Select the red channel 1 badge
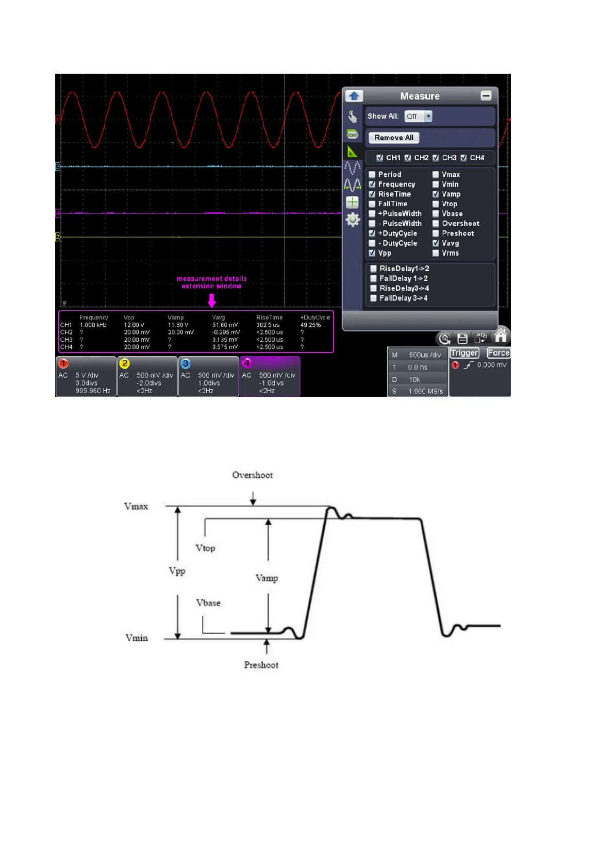Image resolution: width=614 pixels, height=868 pixels. coord(63,363)
